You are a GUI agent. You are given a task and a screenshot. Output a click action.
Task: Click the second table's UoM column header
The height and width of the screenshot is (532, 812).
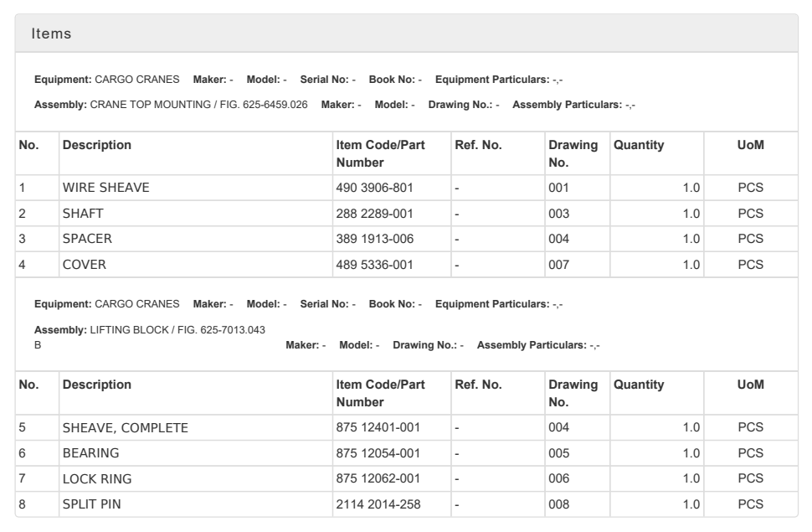750,385
